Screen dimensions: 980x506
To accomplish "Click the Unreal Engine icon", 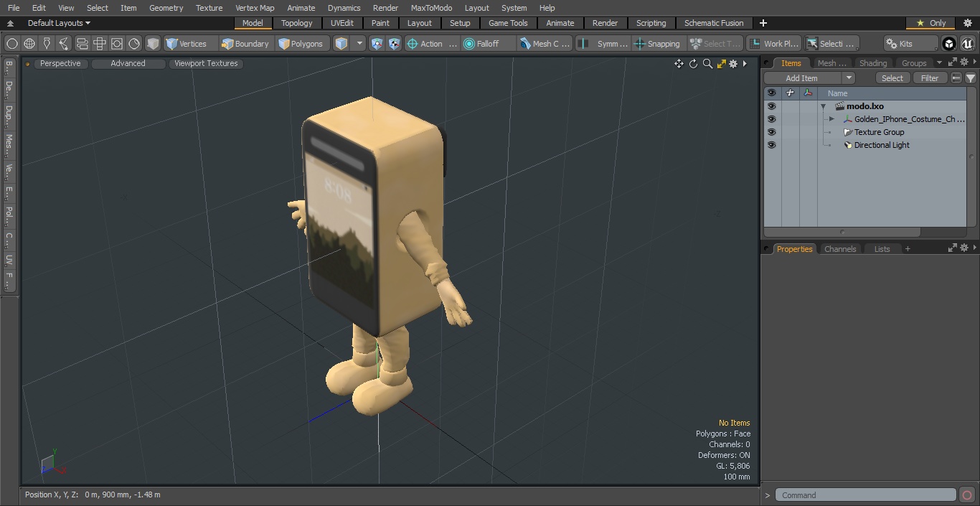I will point(968,44).
